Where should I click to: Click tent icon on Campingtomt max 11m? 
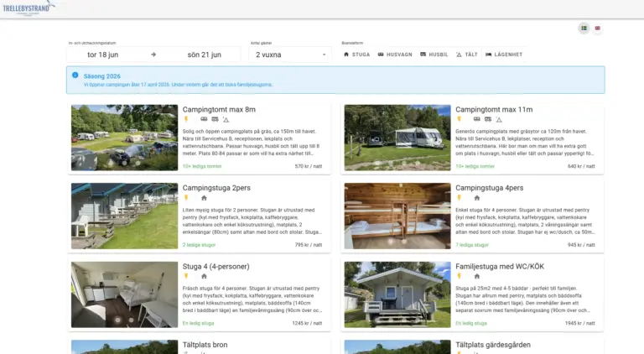[499, 119]
